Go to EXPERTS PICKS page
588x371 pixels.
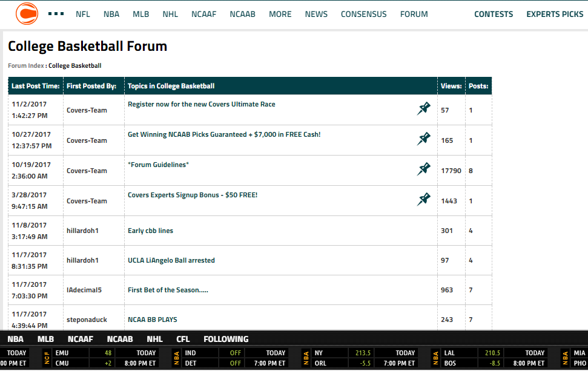554,14
